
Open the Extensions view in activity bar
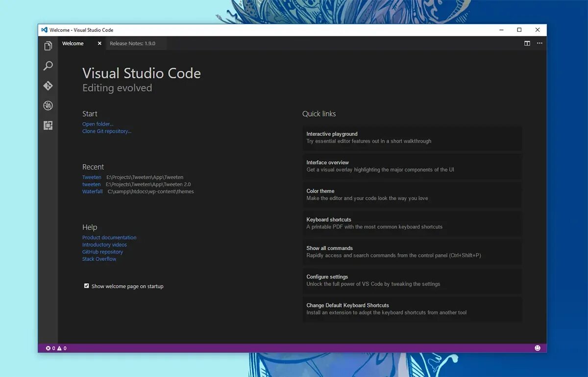(48, 126)
